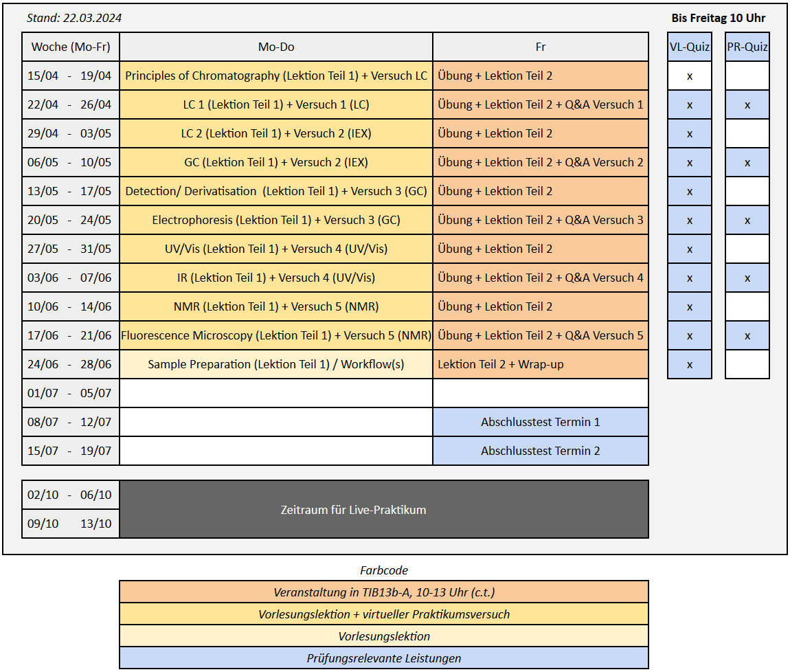Select the 'Stand: 22.03.2024' date text
This screenshot has width=790, height=672.
click(74, 18)
